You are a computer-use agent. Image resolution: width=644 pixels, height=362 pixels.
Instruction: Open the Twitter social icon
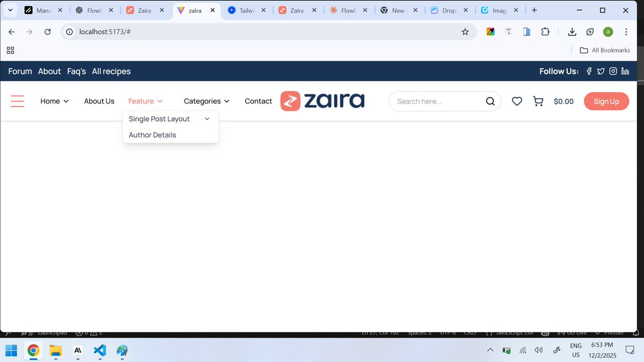[601, 71]
